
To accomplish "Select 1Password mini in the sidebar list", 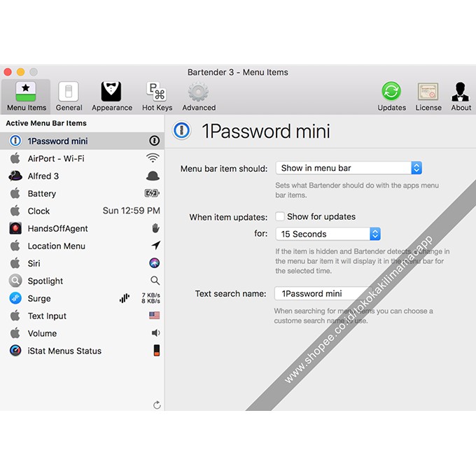I will (82, 141).
